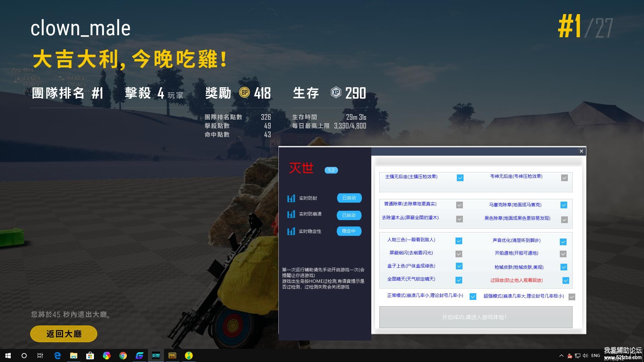Click the 灭世 red title logo
Screen dimensions: 644x362
[301, 168]
